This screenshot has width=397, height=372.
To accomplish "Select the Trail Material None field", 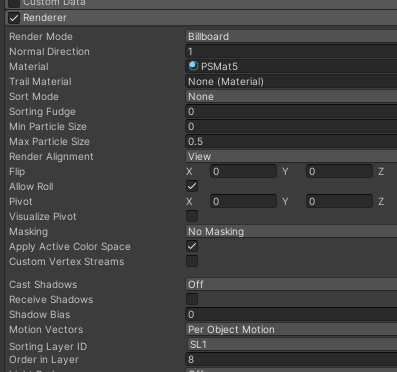I will (291, 81).
